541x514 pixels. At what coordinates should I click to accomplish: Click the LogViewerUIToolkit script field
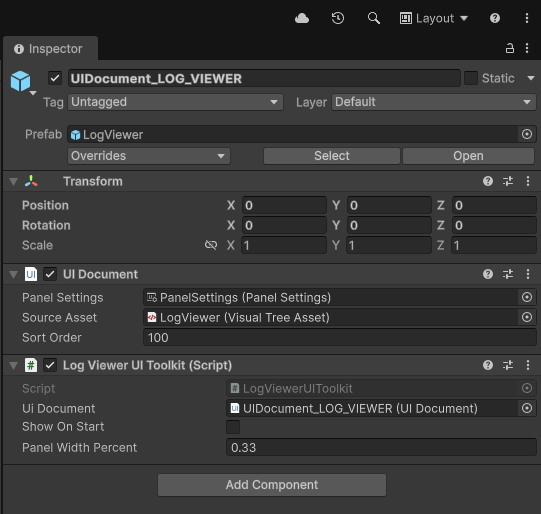pos(372,388)
